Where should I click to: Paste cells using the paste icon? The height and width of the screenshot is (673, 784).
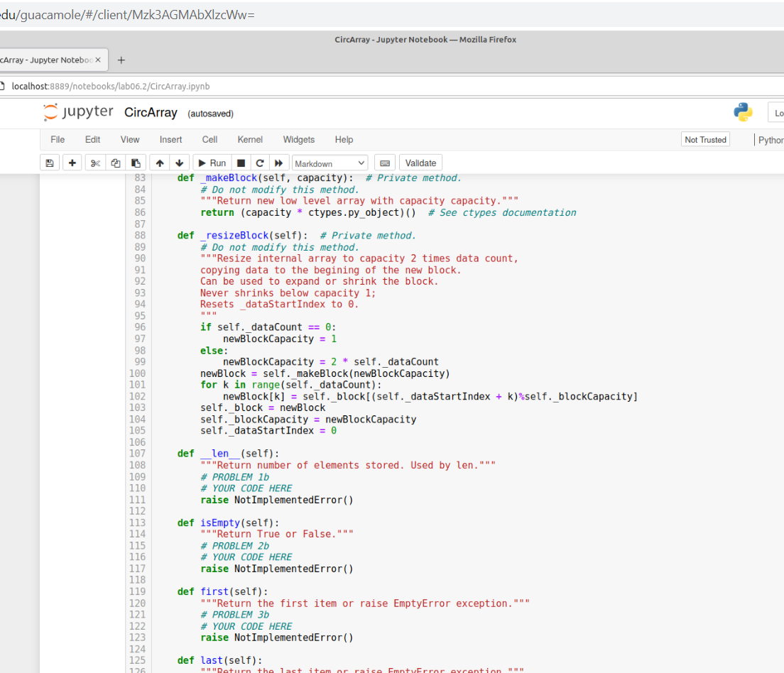pyautogui.click(x=136, y=163)
